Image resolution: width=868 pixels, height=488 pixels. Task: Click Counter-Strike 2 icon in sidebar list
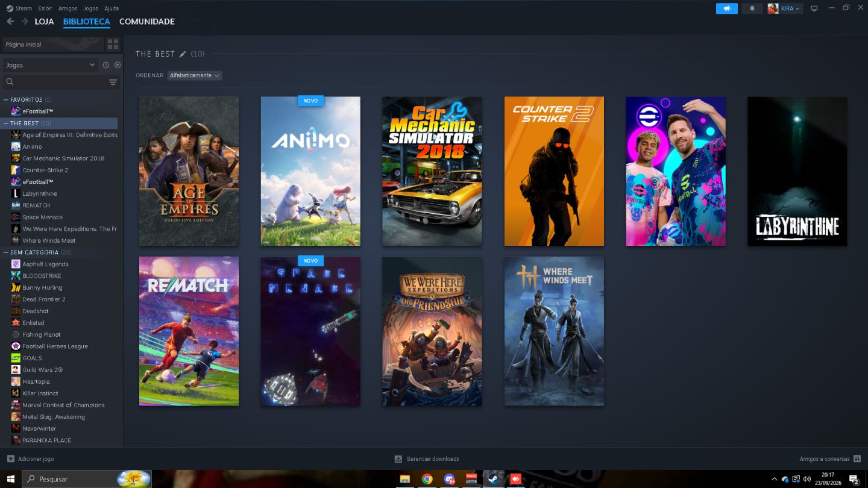[16, 170]
